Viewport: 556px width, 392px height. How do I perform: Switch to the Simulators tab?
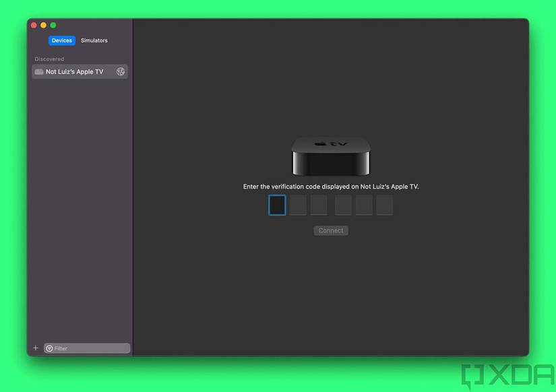pyautogui.click(x=94, y=40)
